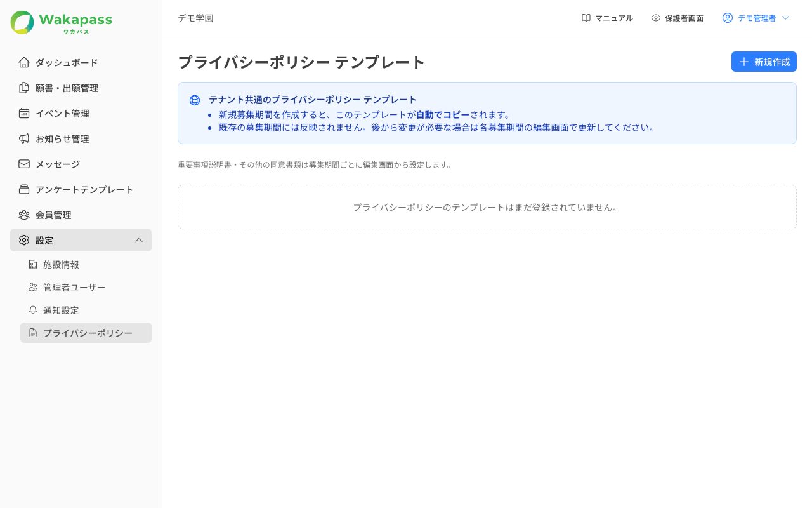Switch to 保護者画面 view
The height and width of the screenshot is (508, 812).
click(x=677, y=18)
